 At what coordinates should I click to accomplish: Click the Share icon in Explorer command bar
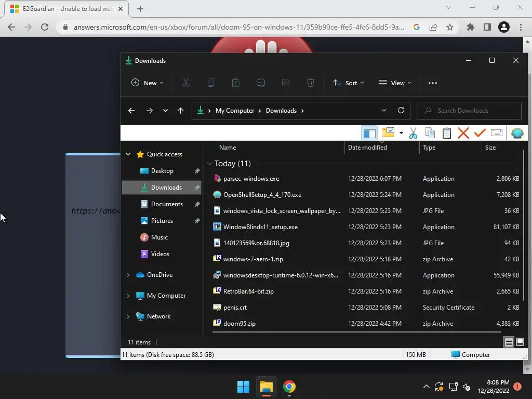point(286,83)
